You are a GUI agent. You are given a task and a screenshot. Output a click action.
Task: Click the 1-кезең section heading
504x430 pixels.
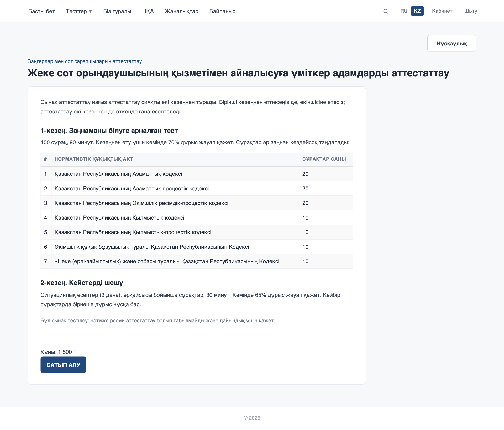[109, 131]
